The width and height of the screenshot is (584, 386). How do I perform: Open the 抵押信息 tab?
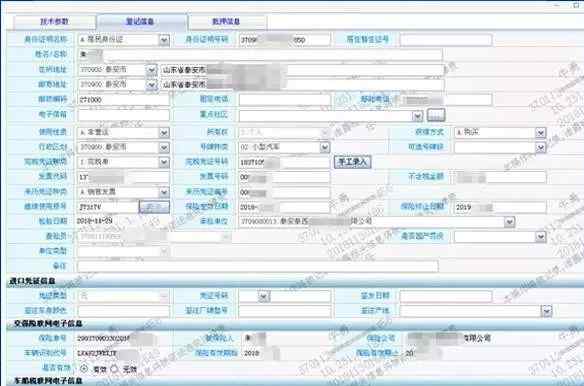227,22
